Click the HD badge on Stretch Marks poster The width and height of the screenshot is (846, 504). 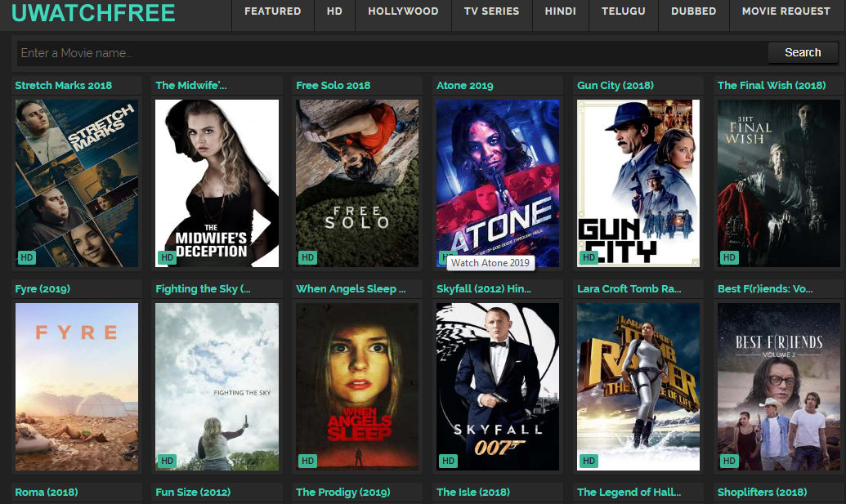tap(26, 257)
